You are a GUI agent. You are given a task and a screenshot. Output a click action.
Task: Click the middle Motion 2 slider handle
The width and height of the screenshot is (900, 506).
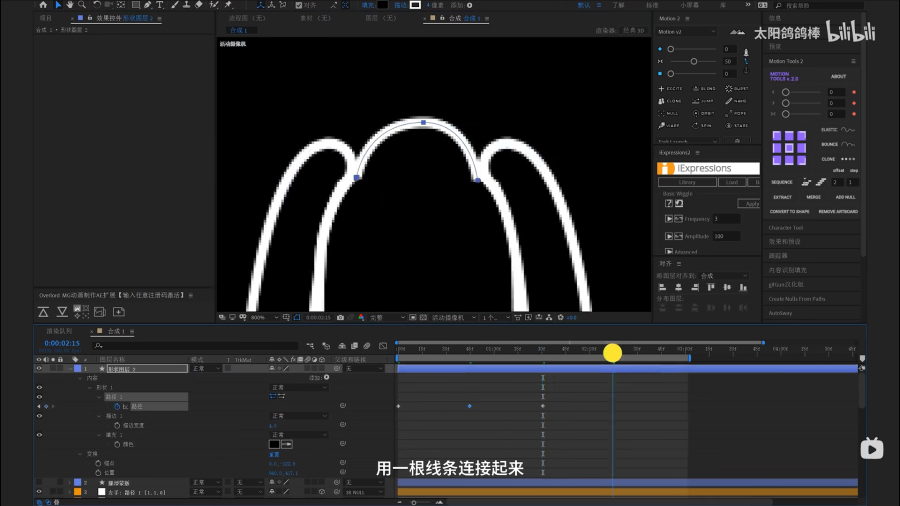click(x=694, y=61)
